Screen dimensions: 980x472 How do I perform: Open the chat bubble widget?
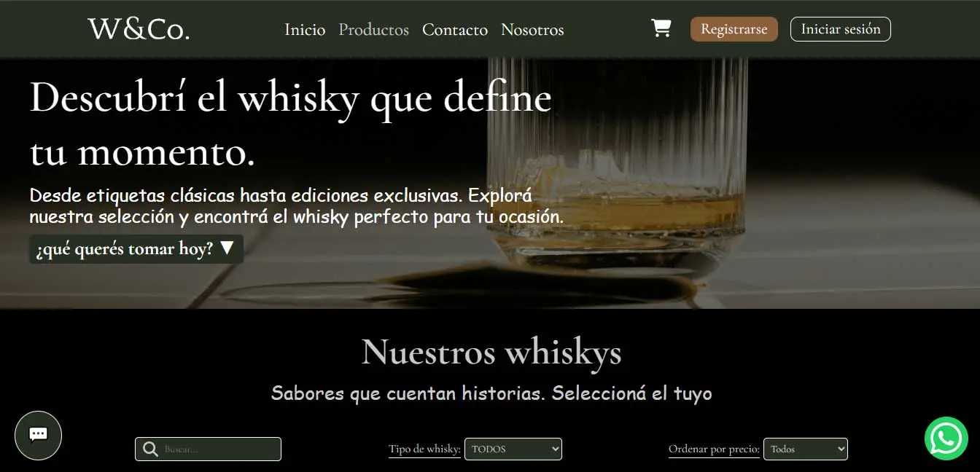pyautogui.click(x=39, y=436)
